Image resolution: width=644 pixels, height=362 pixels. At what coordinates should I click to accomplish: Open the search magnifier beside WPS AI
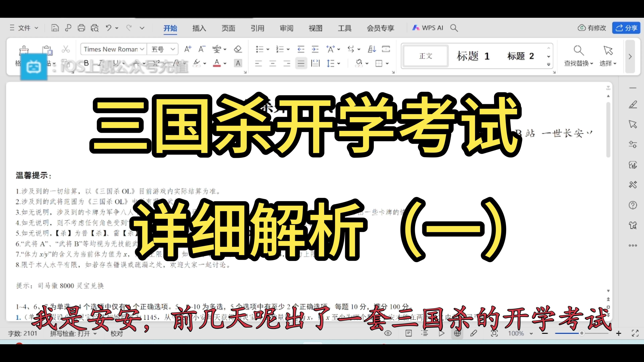pyautogui.click(x=454, y=28)
